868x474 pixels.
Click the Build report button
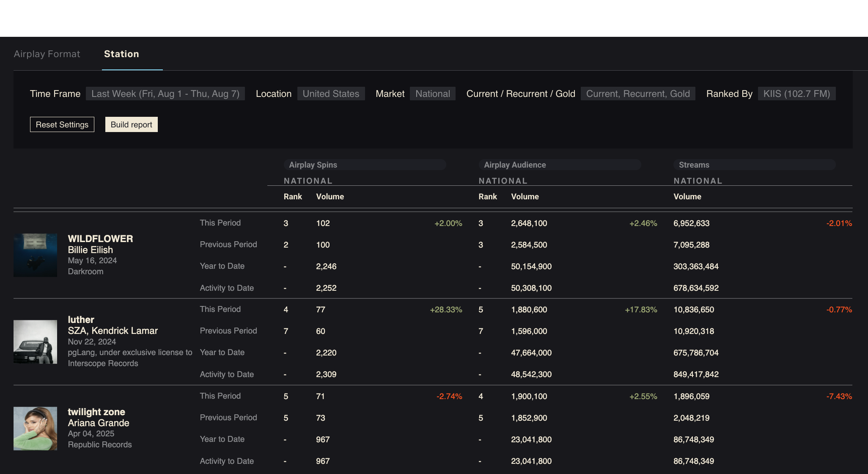click(131, 124)
